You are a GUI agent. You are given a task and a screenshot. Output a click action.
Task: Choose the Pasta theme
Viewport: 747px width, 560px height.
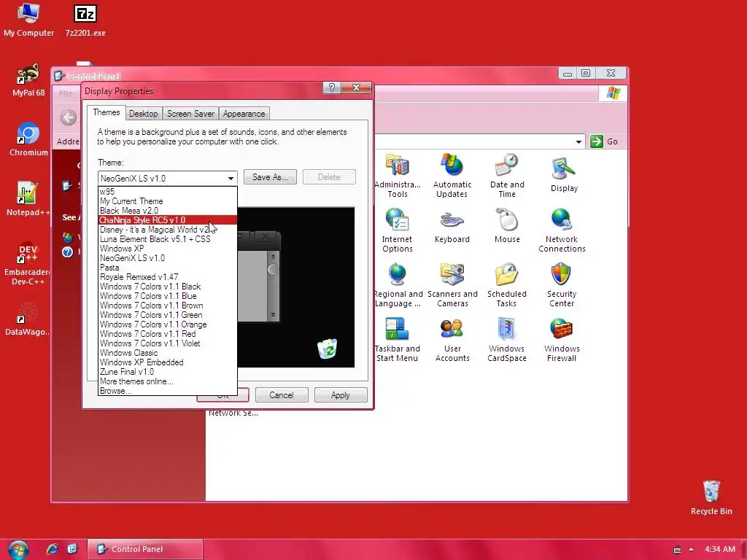(167, 268)
